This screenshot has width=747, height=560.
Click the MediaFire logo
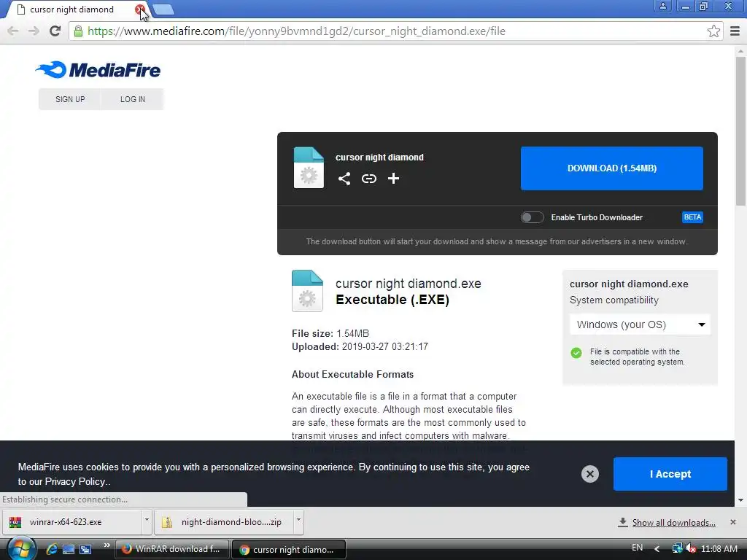98,70
